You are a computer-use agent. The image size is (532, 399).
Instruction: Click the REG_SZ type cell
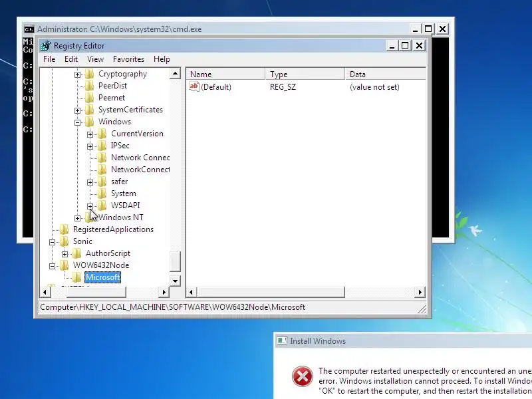click(x=283, y=87)
